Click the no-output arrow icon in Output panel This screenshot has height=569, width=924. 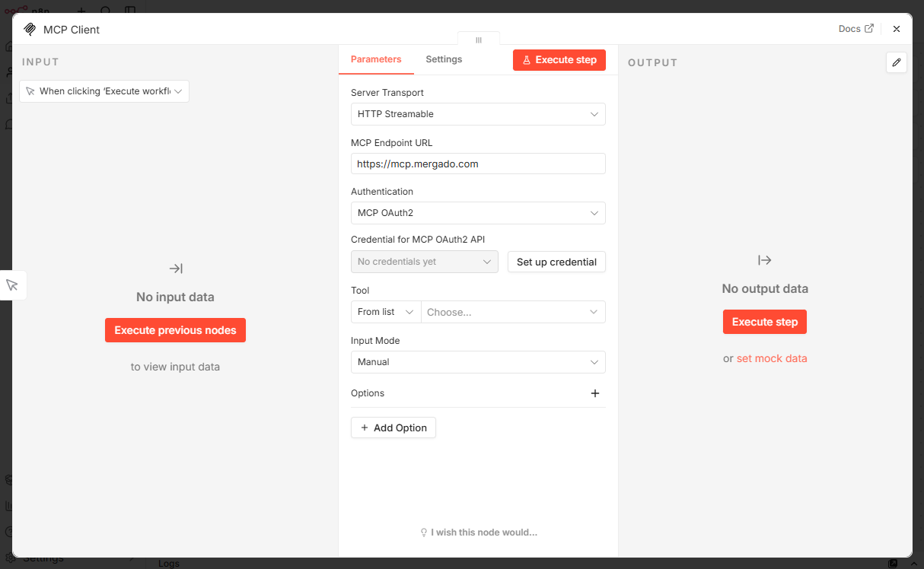pyautogui.click(x=765, y=260)
